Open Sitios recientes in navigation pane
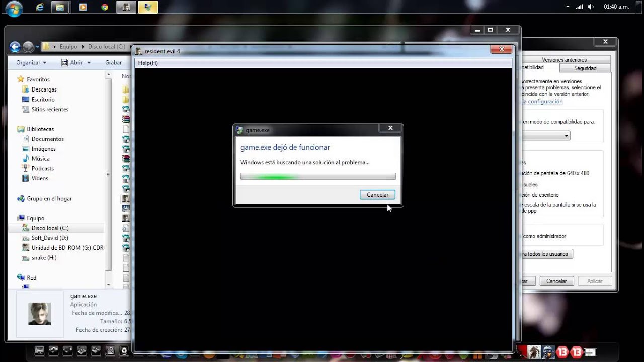The width and height of the screenshot is (644, 362). (x=50, y=109)
